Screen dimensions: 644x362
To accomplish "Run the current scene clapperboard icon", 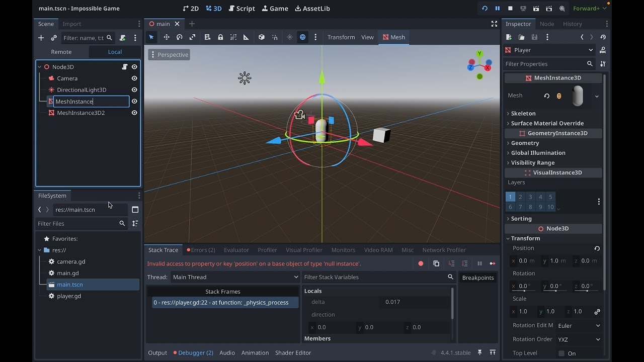I will point(536,9).
